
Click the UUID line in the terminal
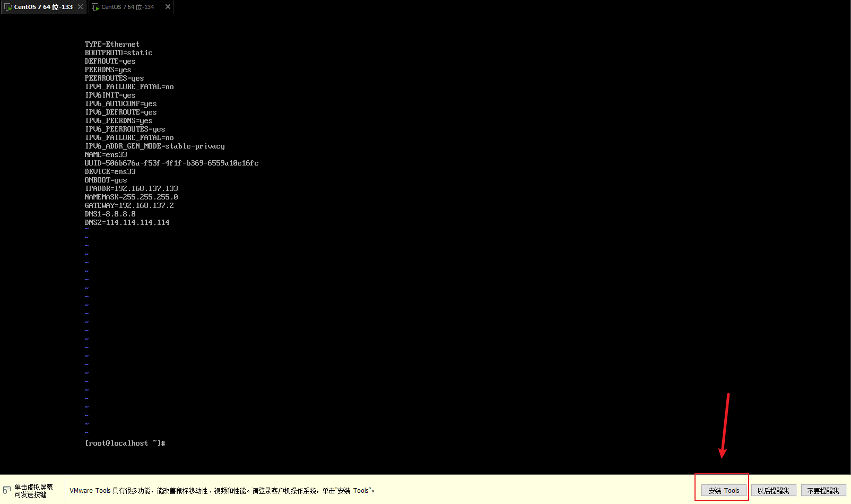click(171, 163)
